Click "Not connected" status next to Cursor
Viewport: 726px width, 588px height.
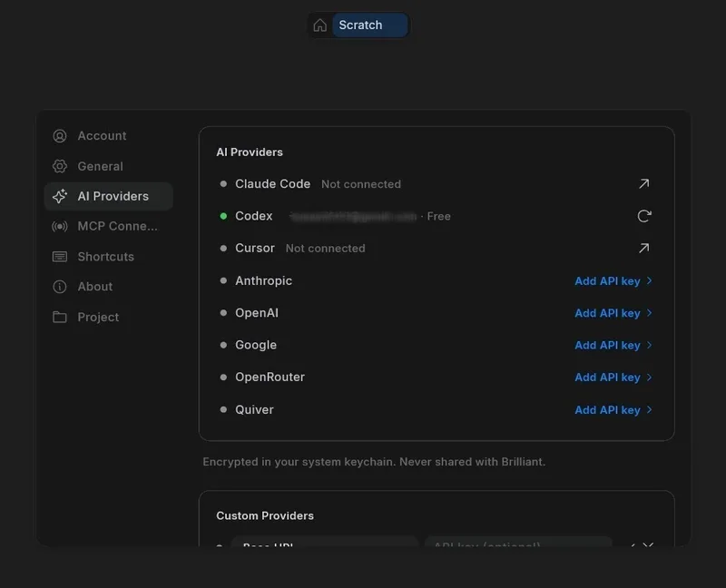tap(326, 248)
